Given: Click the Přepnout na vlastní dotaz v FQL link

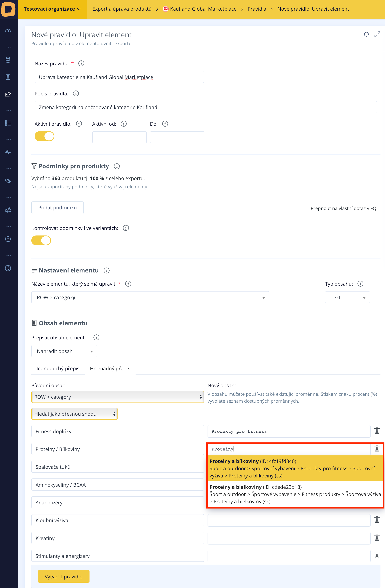Looking at the screenshot, I should [x=345, y=208].
